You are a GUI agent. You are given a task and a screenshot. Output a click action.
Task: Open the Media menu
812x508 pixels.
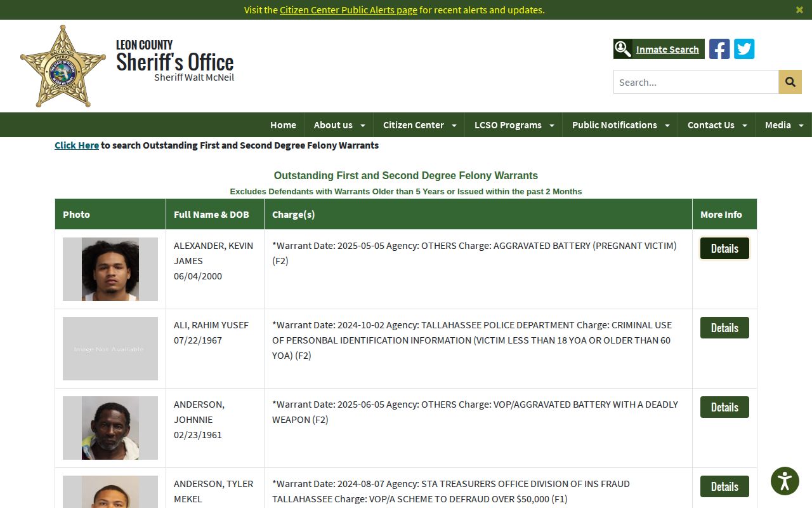pyautogui.click(x=778, y=125)
